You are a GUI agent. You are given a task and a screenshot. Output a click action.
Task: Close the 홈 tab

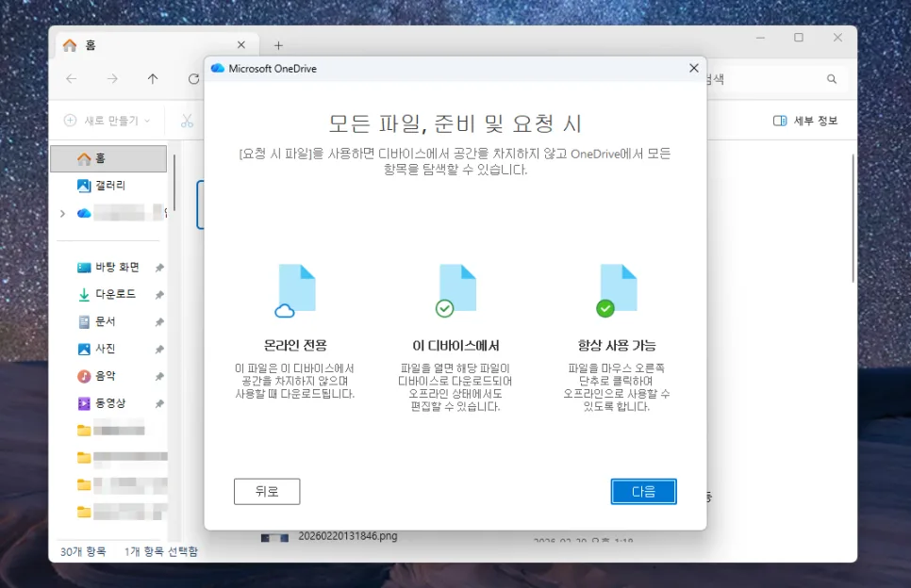tap(241, 44)
